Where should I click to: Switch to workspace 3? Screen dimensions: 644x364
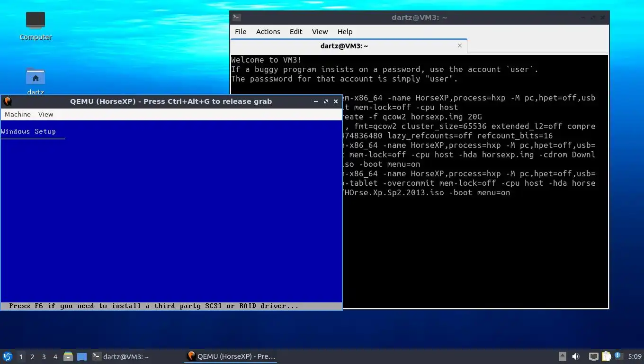click(44, 356)
